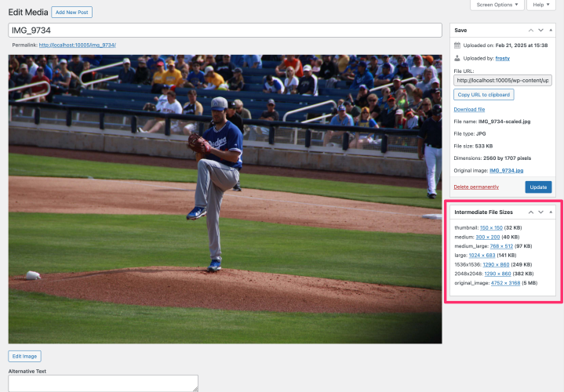Open the Screen Options dropdown
The width and height of the screenshot is (564, 392).
tap(497, 5)
